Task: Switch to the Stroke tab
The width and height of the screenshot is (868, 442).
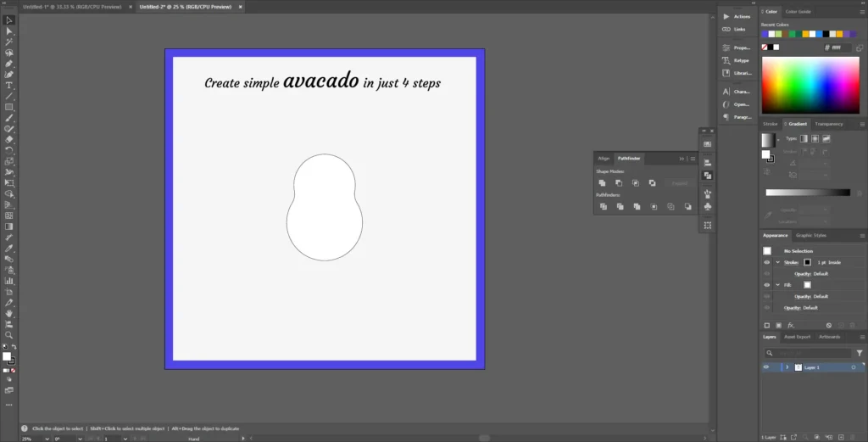Action: [x=770, y=124]
